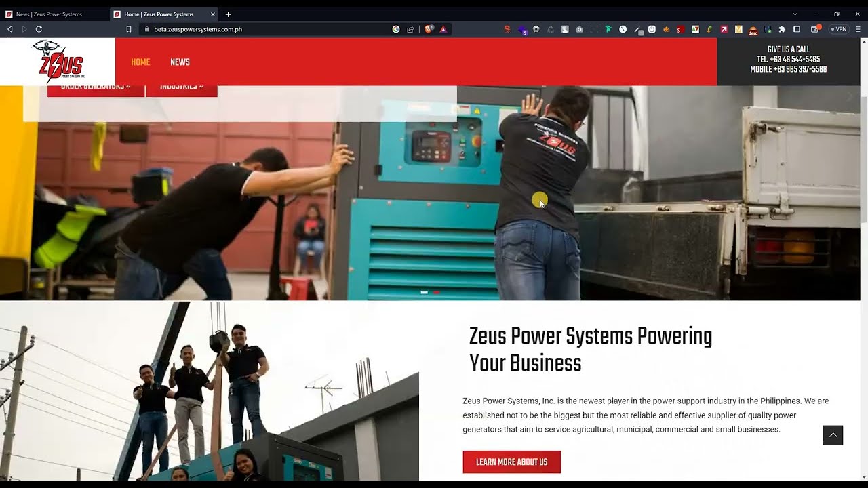The image size is (868, 488).
Task: Click the heading Zeus Power Systems Powering Your Business
Action: click(x=591, y=350)
